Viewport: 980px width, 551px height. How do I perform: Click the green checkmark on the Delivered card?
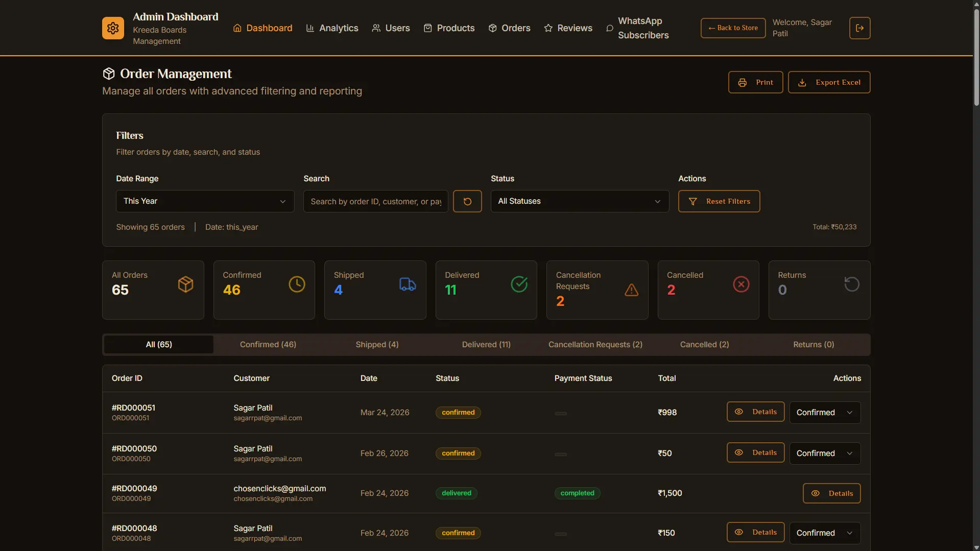[x=519, y=284]
